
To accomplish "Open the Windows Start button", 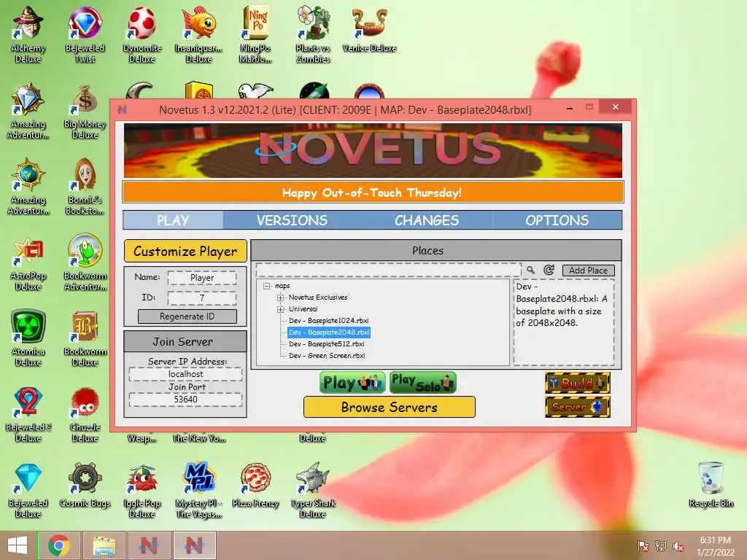I will (x=18, y=545).
